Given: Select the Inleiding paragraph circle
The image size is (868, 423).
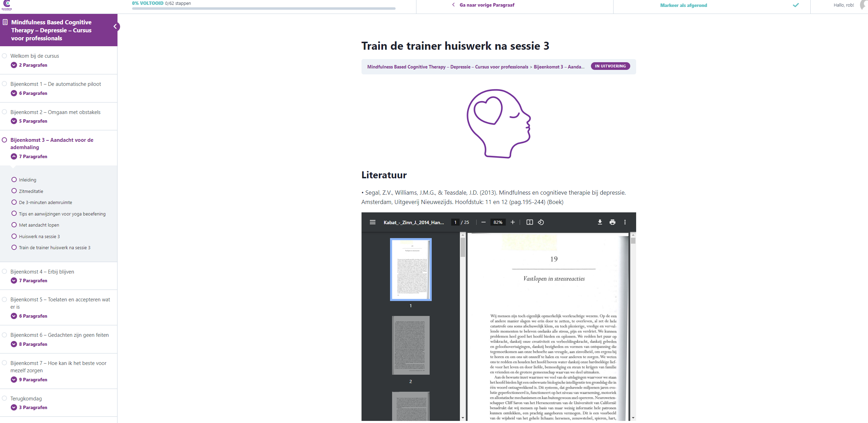Looking at the screenshot, I should click(14, 180).
